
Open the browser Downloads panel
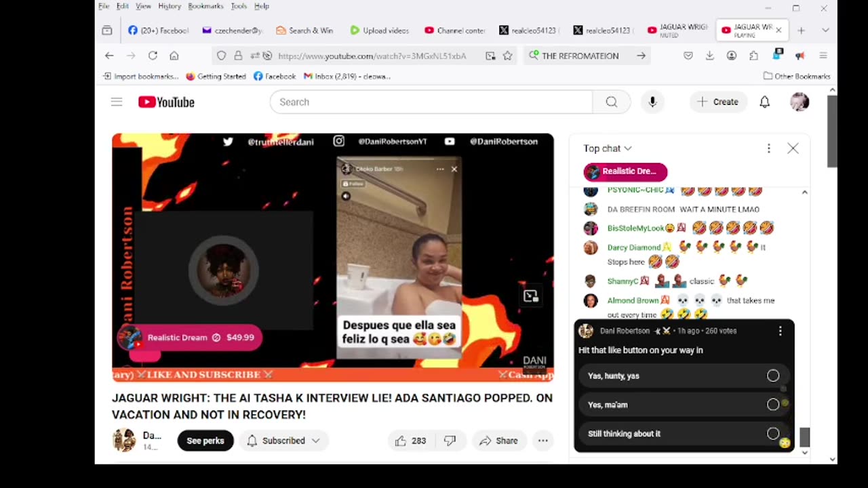point(709,56)
